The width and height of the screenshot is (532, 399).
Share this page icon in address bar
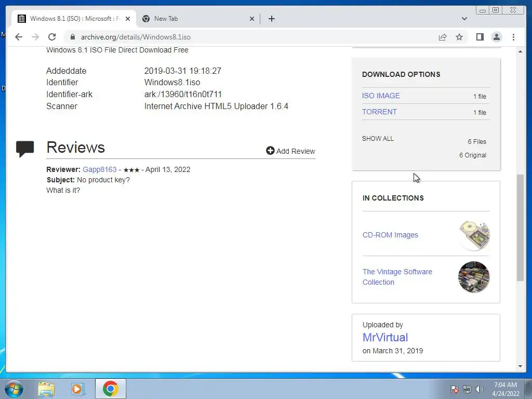[x=443, y=37]
